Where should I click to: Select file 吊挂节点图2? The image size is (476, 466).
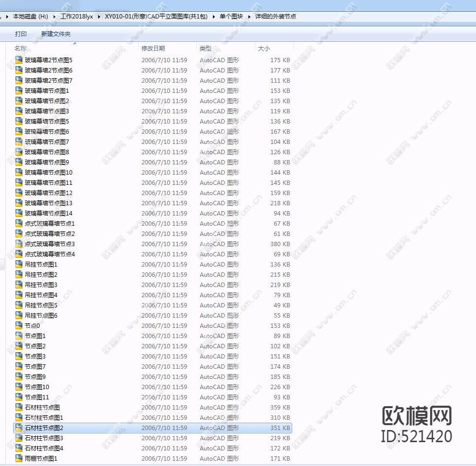click(41, 274)
